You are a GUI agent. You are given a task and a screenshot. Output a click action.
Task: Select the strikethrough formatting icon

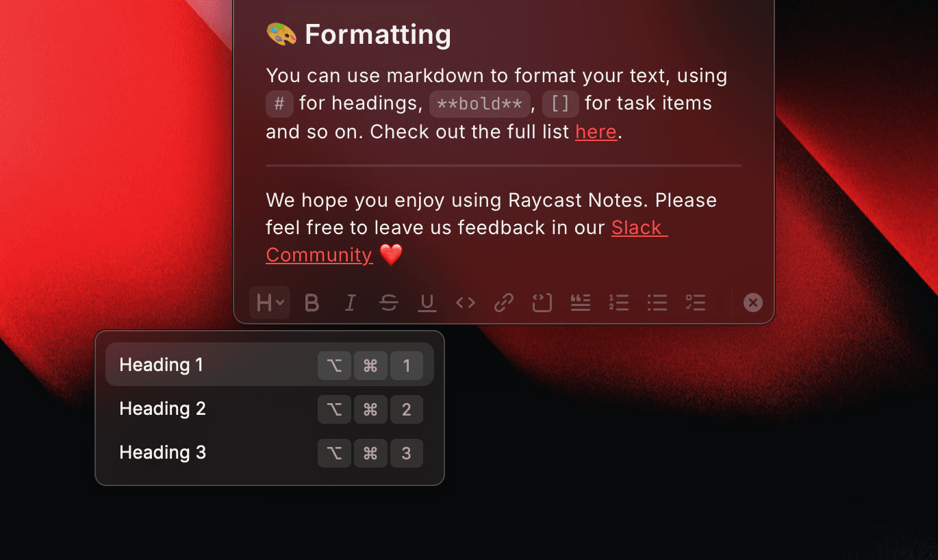389,303
